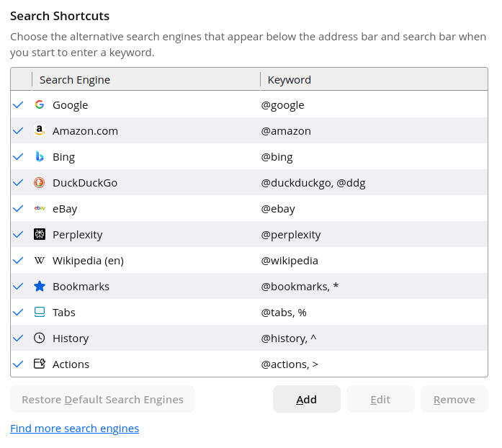Viewport: 502px width, 448px height.
Task: Uncheck the Amazon.com search shortcut
Action: [x=18, y=131]
